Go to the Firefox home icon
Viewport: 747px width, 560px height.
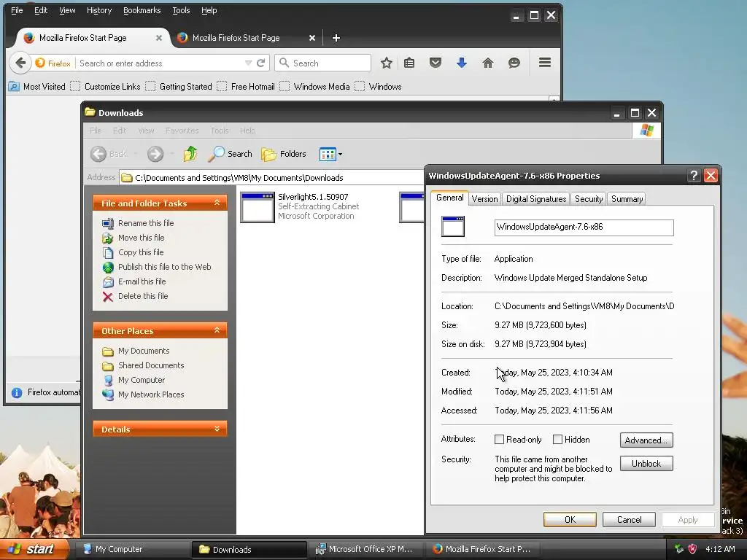point(488,63)
